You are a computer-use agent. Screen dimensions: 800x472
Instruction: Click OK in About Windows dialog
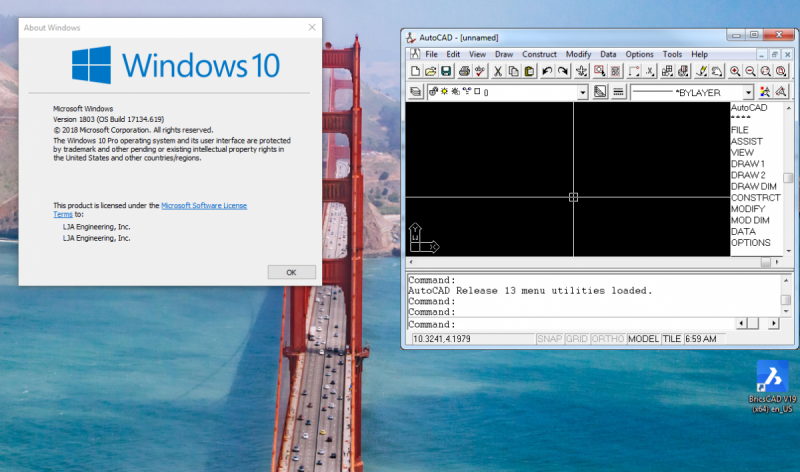[291, 272]
